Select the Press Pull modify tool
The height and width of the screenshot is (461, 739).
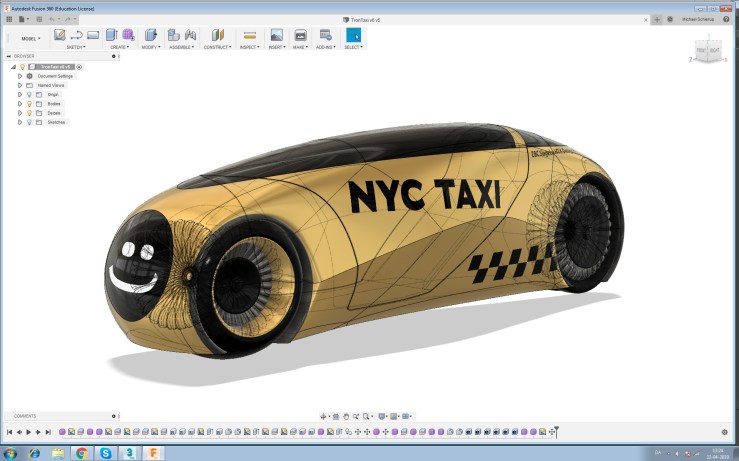click(x=150, y=34)
